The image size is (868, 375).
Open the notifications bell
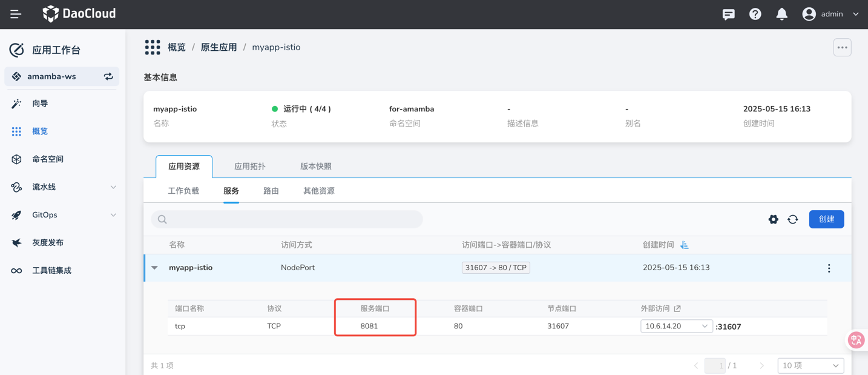pos(781,14)
